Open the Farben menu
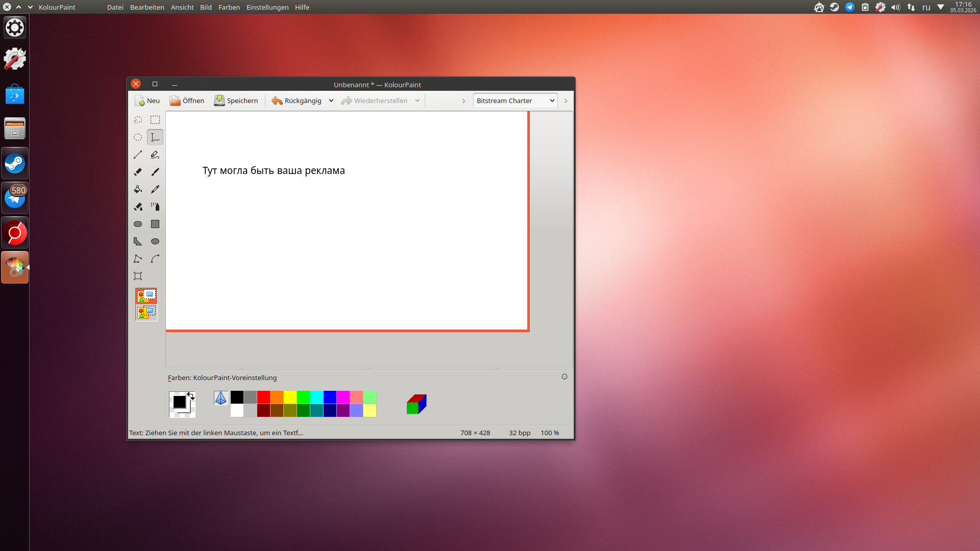980x551 pixels. (x=229, y=7)
